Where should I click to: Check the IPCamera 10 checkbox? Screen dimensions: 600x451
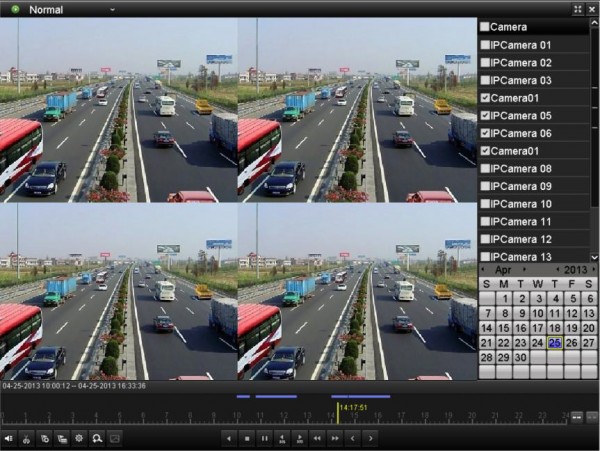click(x=485, y=204)
